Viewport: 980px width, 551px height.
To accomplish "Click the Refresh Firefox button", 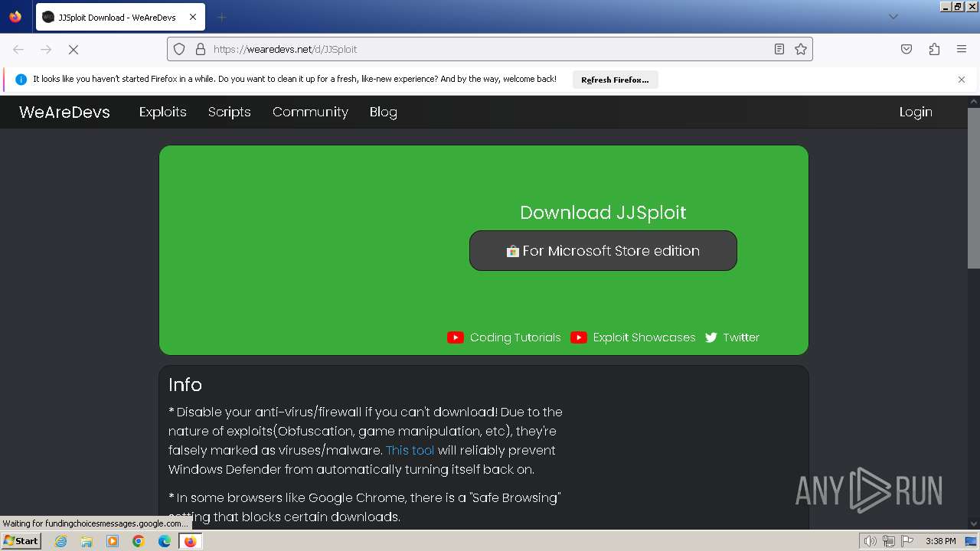I will point(615,80).
